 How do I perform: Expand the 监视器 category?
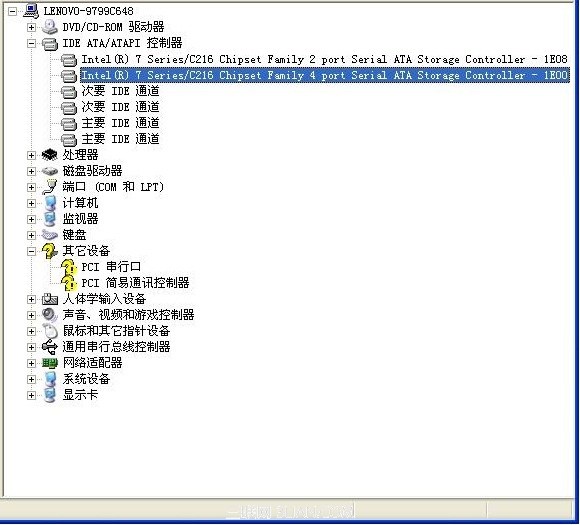click(x=31, y=219)
